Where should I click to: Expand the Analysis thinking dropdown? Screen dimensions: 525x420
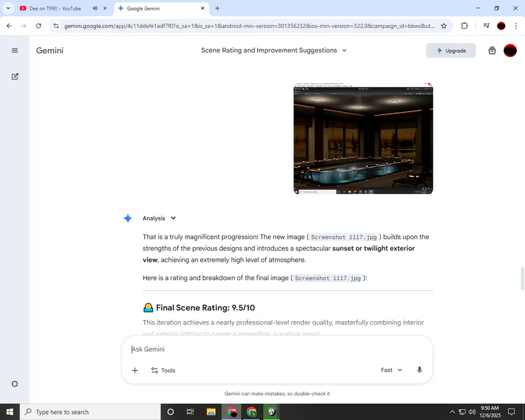tap(173, 218)
